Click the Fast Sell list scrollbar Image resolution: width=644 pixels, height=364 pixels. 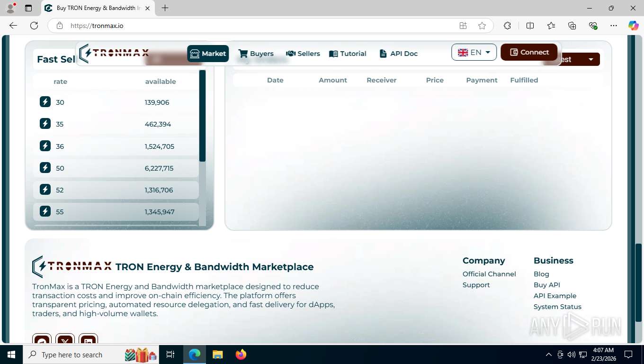[202, 116]
